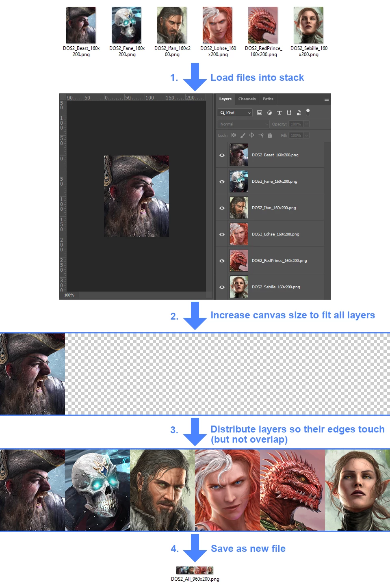Select the DOS2_All_960x200.png output file
This screenshot has width=390, height=588.
[195, 571]
